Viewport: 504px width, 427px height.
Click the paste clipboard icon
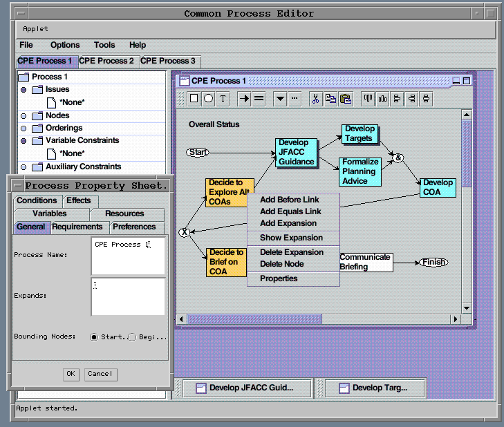[x=346, y=99]
